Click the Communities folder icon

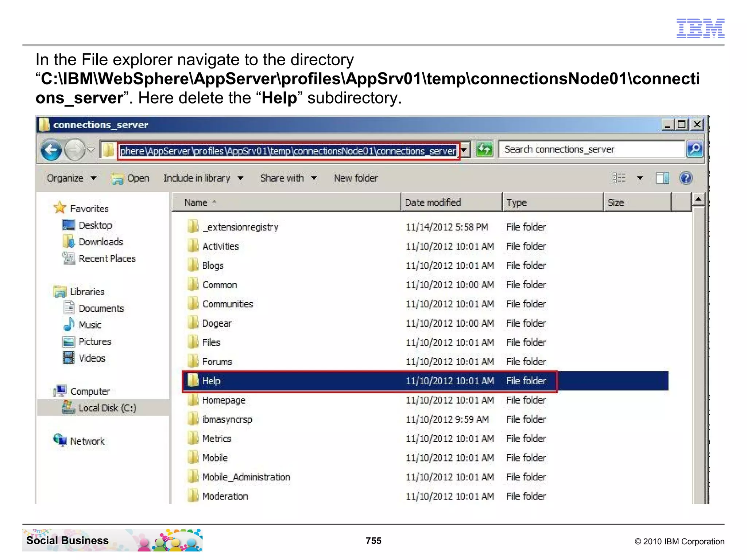click(x=193, y=303)
